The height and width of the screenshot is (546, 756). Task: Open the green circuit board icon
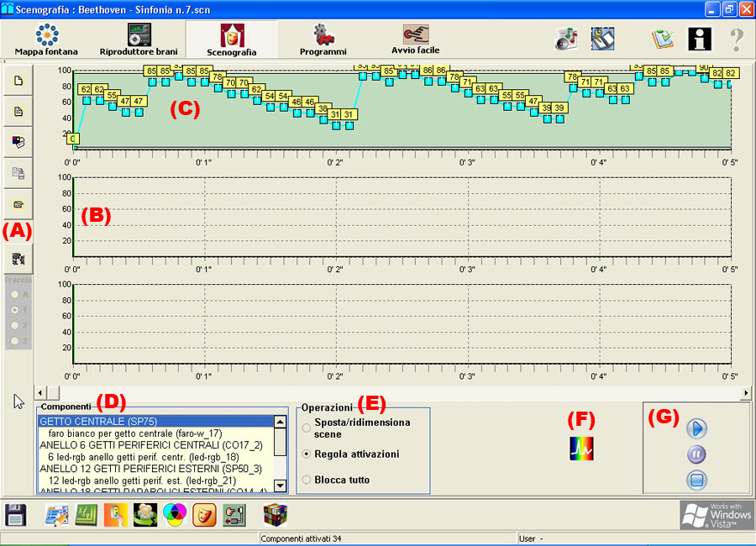click(87, 515)
